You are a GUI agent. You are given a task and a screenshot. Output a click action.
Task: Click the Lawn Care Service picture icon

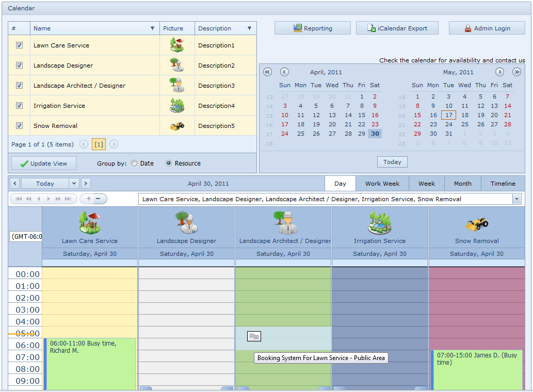coord(177,45)
